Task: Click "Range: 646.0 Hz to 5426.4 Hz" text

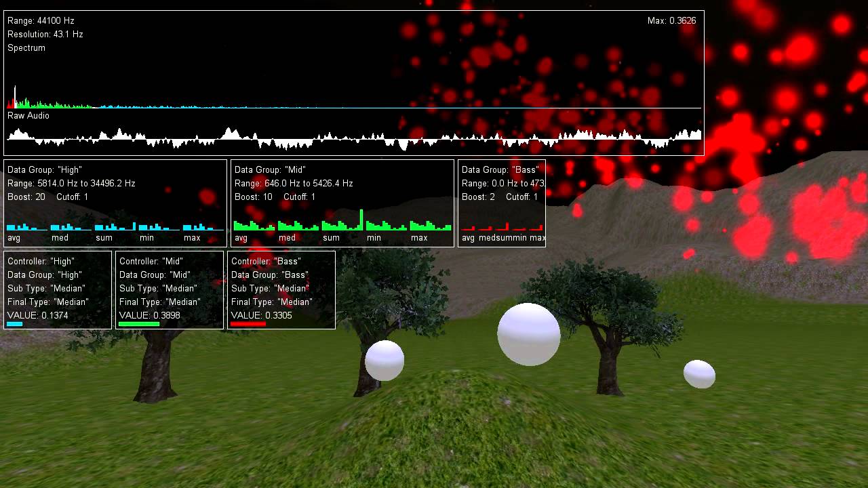Action: point(294,184)
